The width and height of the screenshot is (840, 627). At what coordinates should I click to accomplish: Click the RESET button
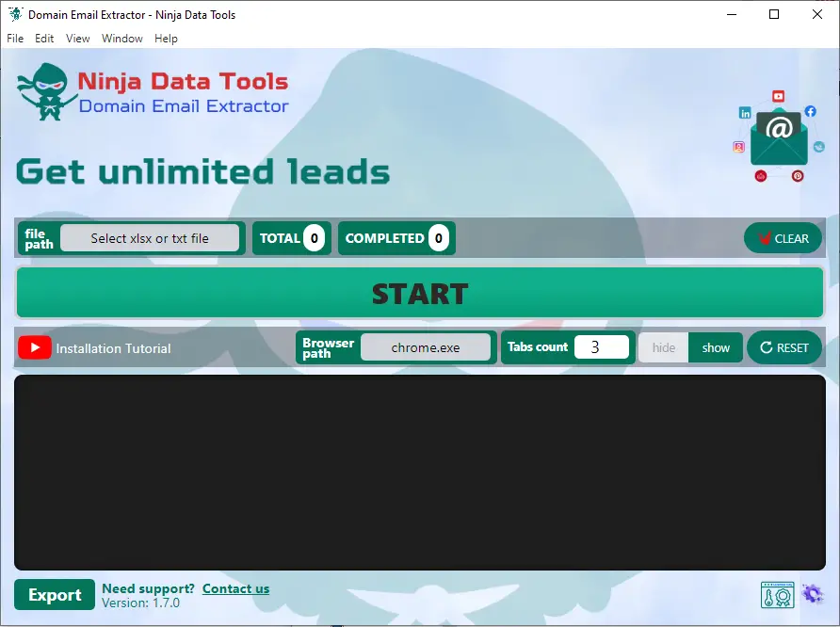pos(784,347)
